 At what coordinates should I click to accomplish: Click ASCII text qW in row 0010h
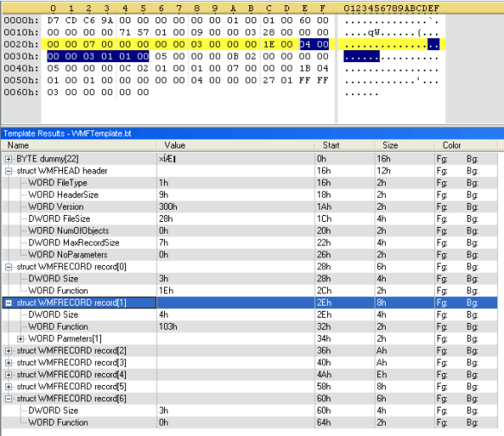[374, 33]
